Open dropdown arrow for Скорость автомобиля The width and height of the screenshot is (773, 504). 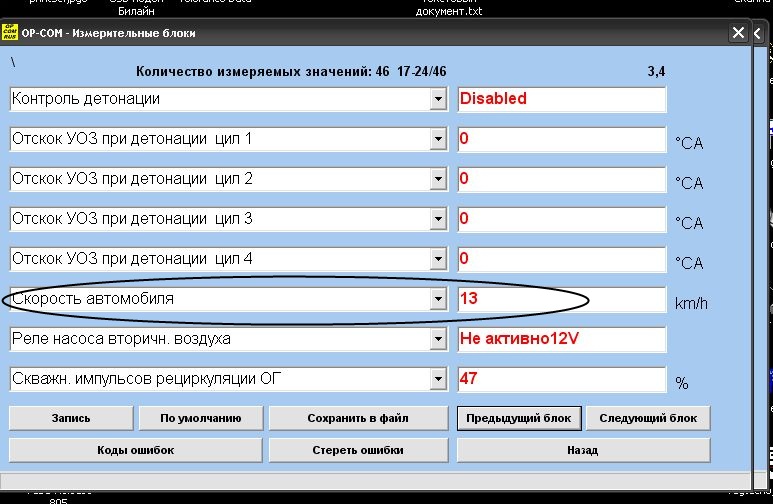[438, 299]
